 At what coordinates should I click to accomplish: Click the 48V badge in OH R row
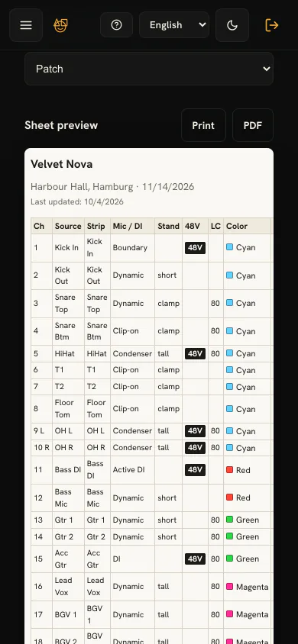click(x=196, y=448)
